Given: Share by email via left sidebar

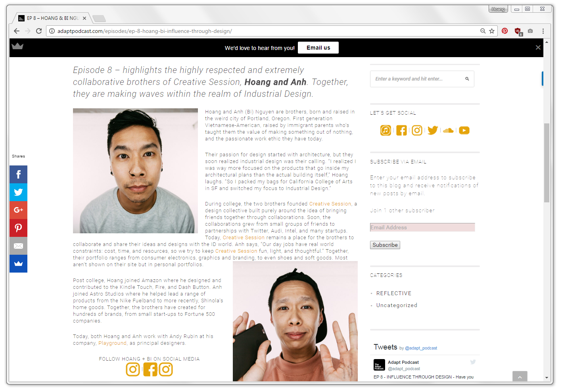Looking at the screenshot, I should (18, 246).
